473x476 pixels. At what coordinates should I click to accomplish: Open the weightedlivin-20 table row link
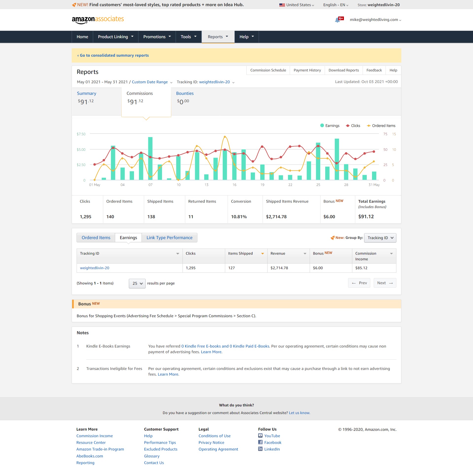[x=95, y=268]
